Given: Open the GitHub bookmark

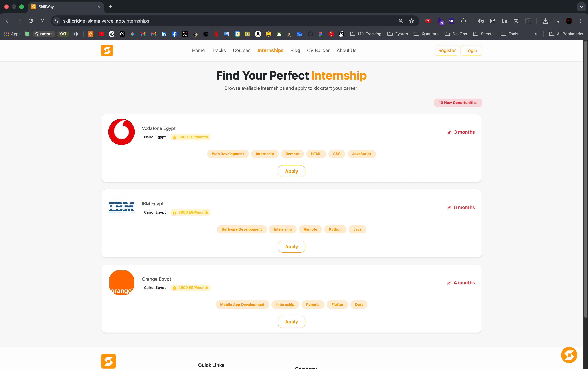Looking at the screenshot, I should click(x=310, y=34).
